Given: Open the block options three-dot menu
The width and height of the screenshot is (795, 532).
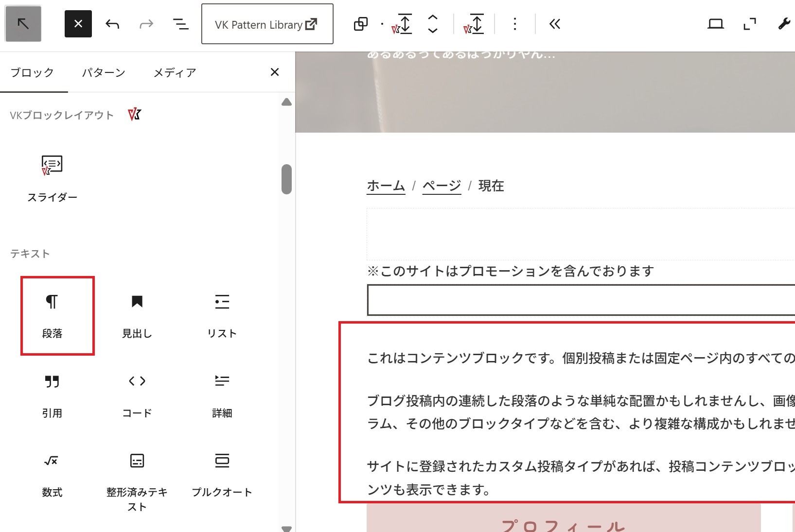Looking at the screenshot, I should coord(515,24).
